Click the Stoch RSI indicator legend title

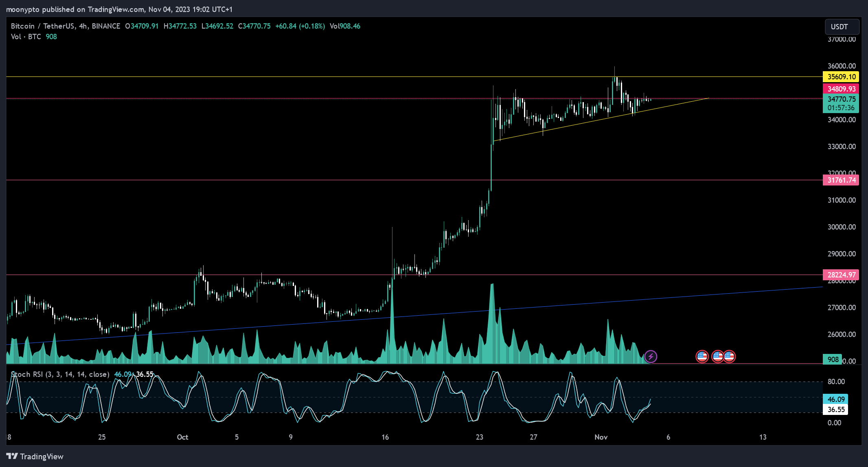pos(60,374)
